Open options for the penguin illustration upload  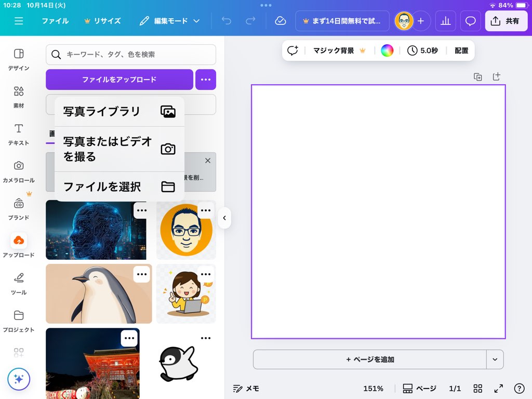tap(142, 274)
